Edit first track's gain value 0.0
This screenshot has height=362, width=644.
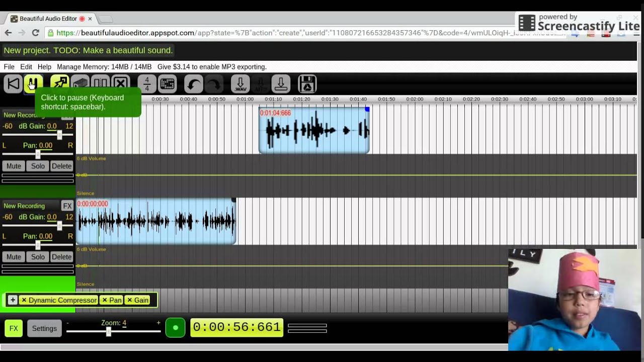click(52, 126)
